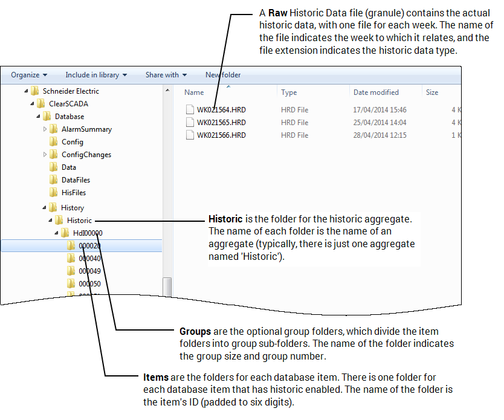The height and width of the screenshot is (420, 504).
Task: Open the Share with dropdown
Action: [x=166, y=75]
